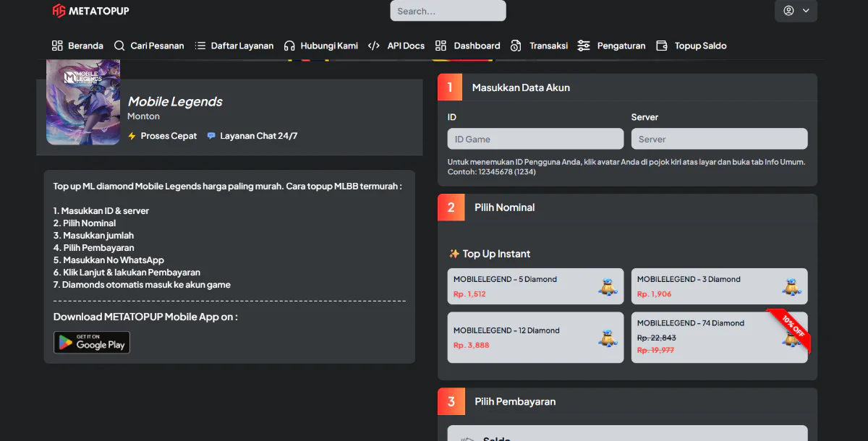Click the Transaksi history icon
Screen dimensions: 868x441
pyautogui.click(x=516, y=46)
